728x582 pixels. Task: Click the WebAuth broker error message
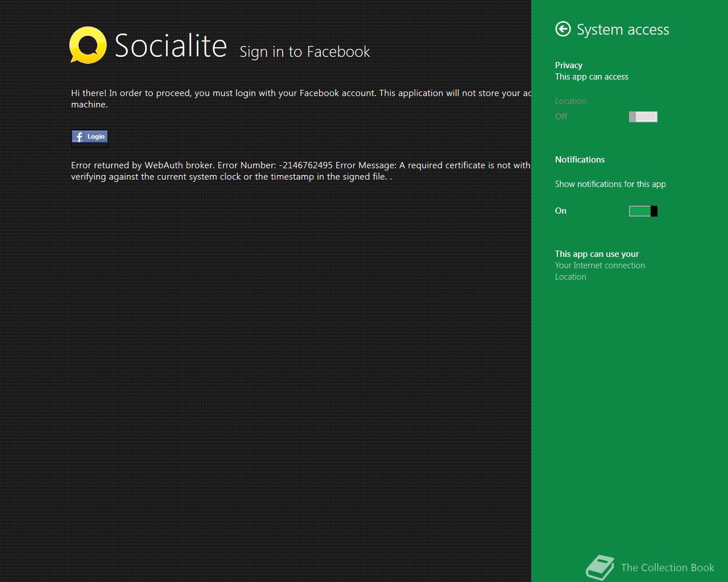(x=301, y=171)
